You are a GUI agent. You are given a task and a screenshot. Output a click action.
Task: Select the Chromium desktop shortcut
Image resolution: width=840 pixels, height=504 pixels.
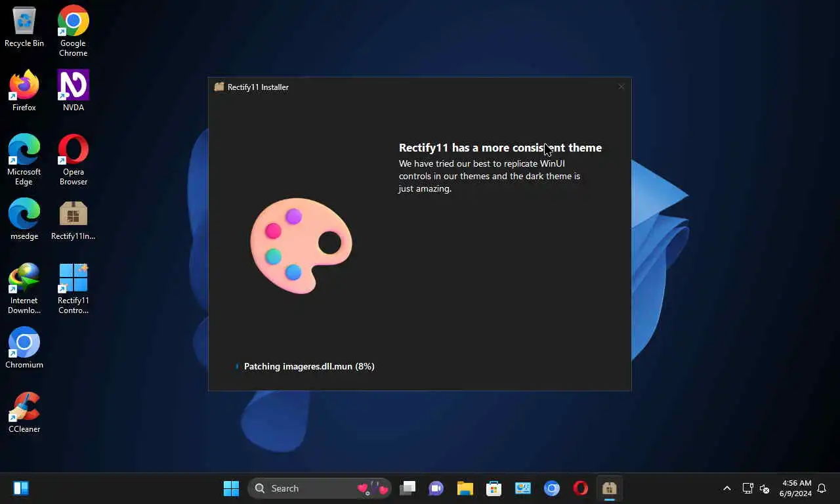pos(24,348)
